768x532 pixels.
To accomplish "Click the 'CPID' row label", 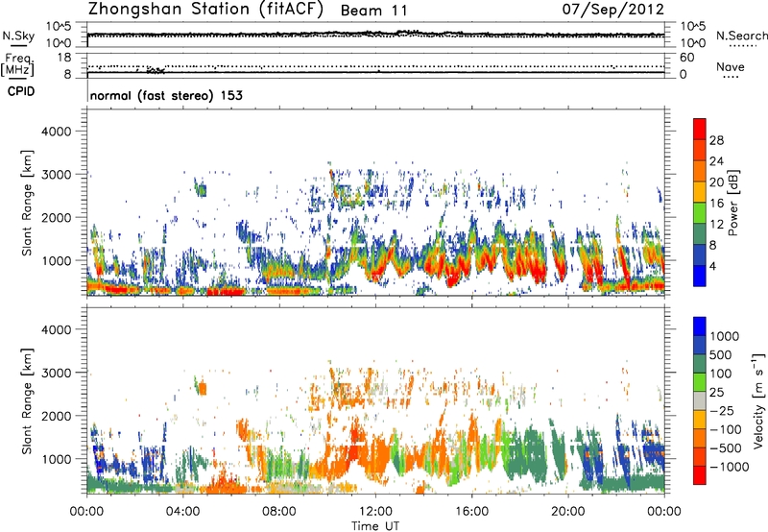I will click(21, 91).
